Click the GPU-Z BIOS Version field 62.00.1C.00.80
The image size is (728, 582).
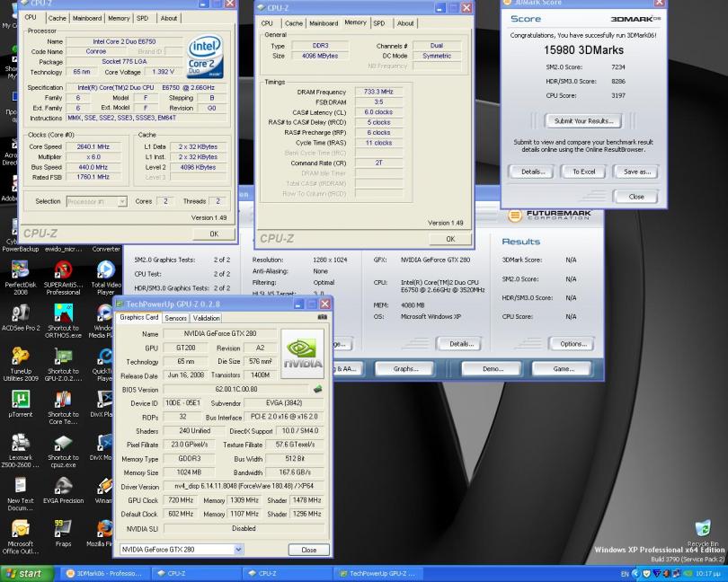click(236, 390)
